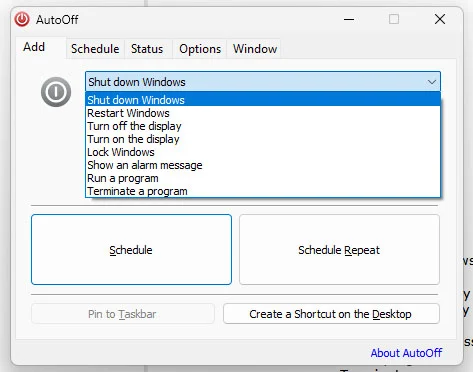Select the highlighted Shut down Windows item
The height and width of the screenshot is (372, 473).
[x=263, y=100]
